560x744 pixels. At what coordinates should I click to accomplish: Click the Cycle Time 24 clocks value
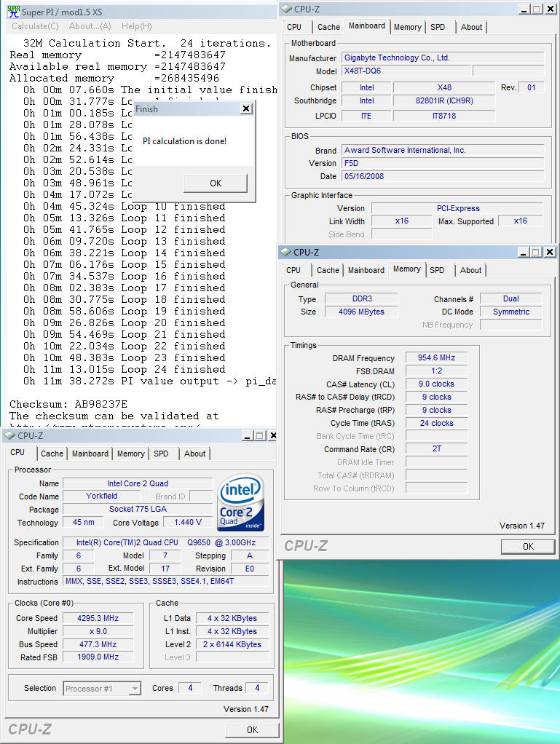(x=436, y=423)
